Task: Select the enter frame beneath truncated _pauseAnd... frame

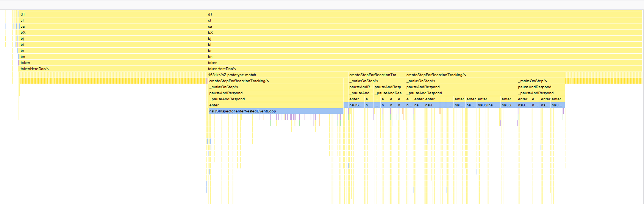Action: [x=356, y=99]
